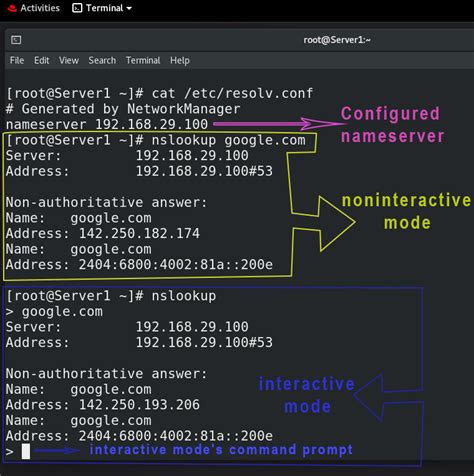The image size is (474, 476).
Task: Click the Terminal icon in top bar
Action: [x=77, y=8]
